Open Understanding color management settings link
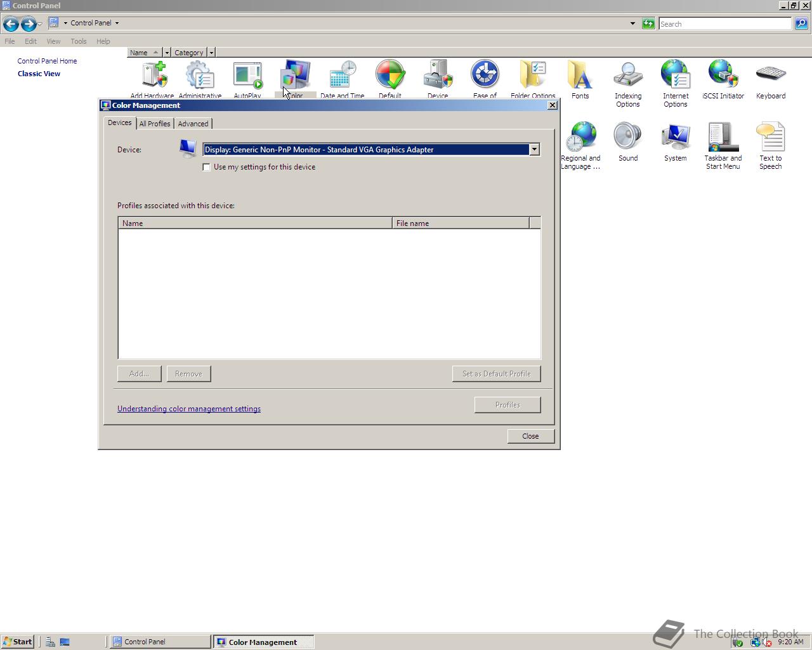This screenshot has width=812, height=650. pos(189,409)
